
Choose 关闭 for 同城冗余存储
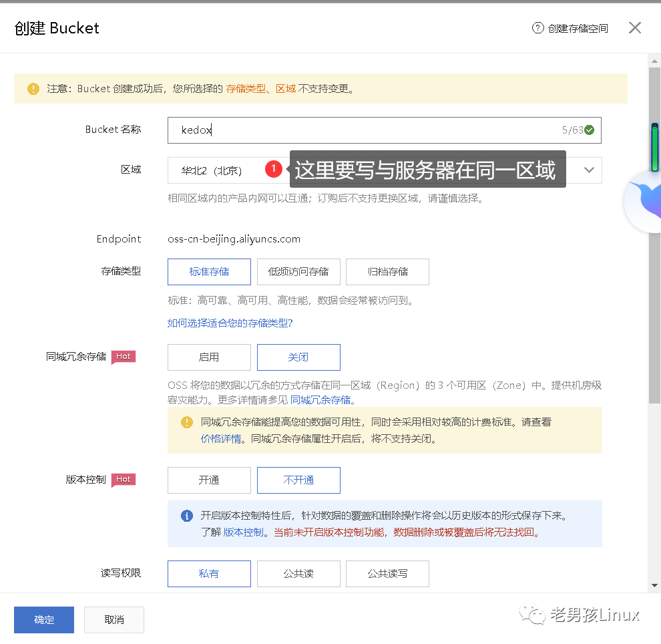pos(298,357)
